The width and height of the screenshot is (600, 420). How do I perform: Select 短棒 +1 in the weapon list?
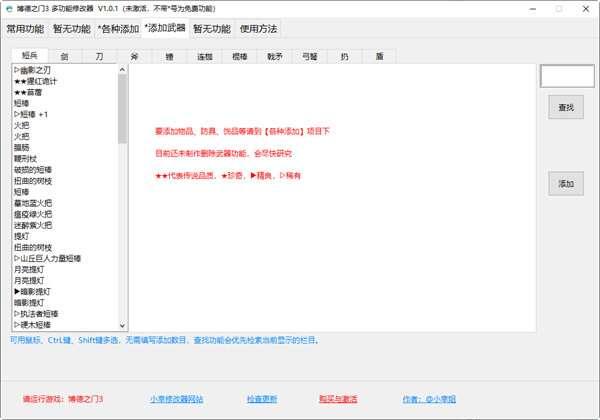pos(33,114)
